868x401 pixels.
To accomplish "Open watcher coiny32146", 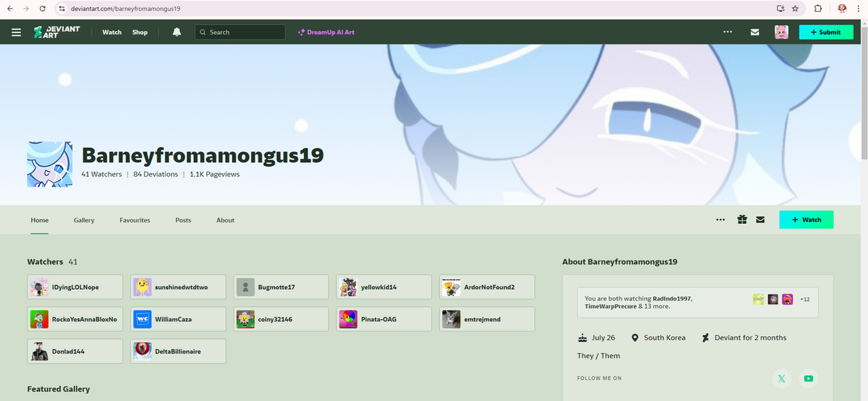I will pos(281,319).
